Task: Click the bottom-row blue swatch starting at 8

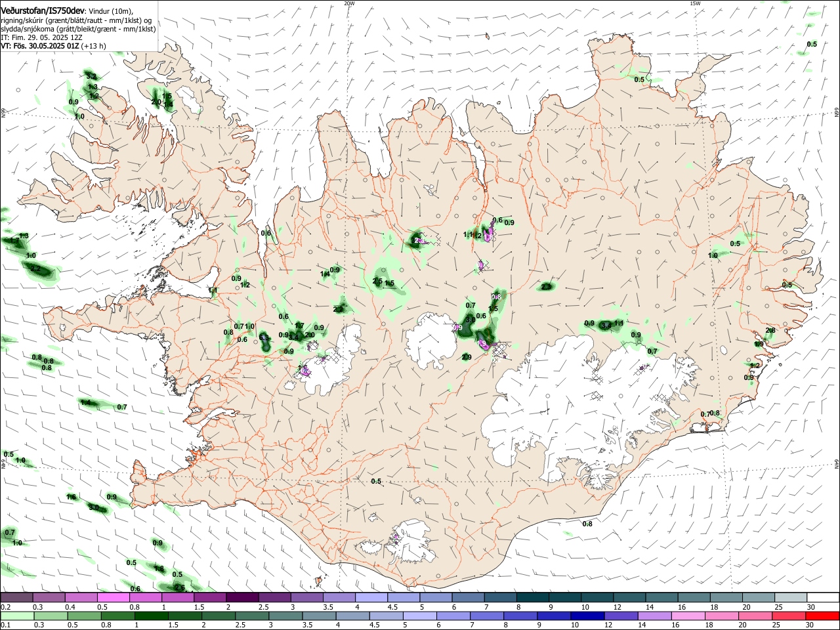Action: (x=521, y=616)
